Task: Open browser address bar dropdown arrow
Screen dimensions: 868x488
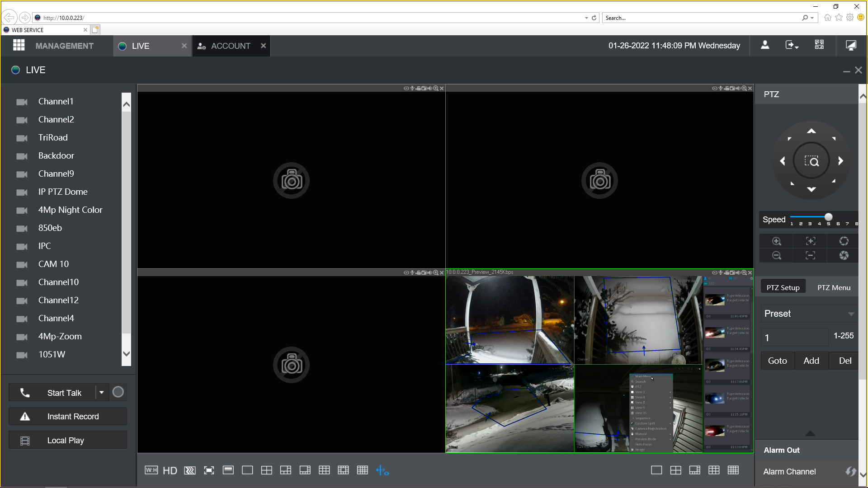Action: 586,18
